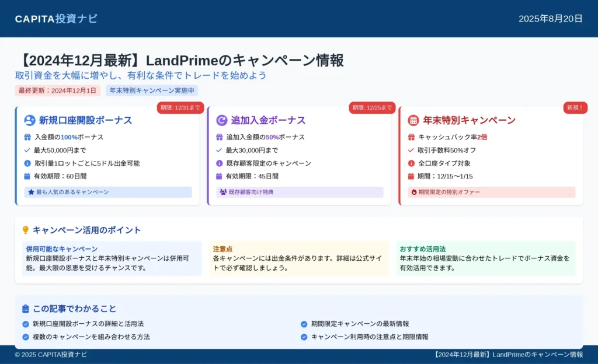Viewport: 598px width, 364px height.
Task: Click the lightbulb icon beside キャンペーン活用のポイント
Action: pos(26,230)
